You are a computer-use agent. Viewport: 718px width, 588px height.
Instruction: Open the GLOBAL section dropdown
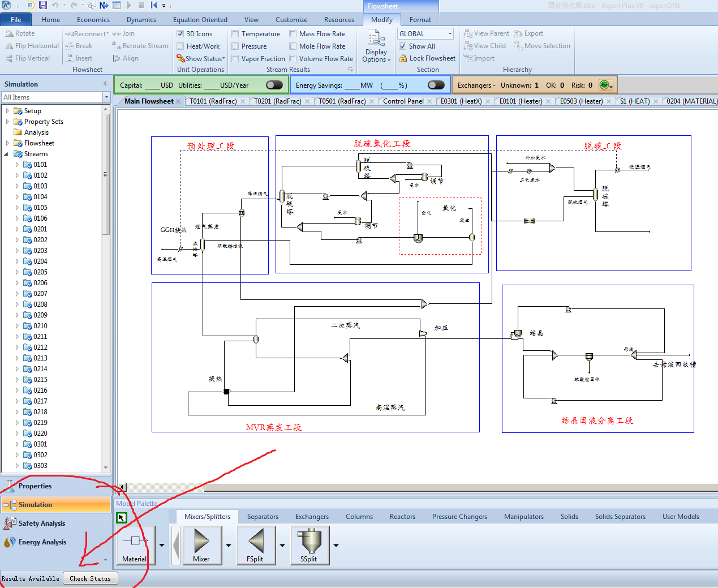(425, 34)
